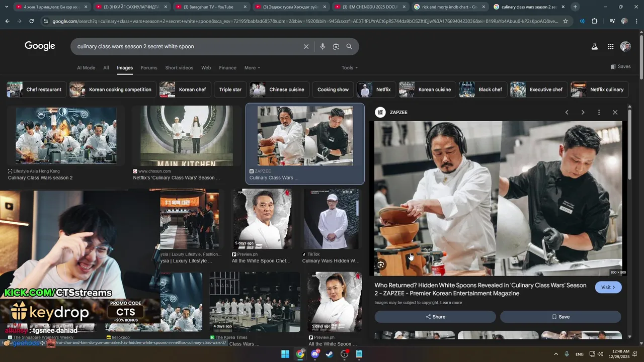View site information icon in address bar
Image resolution: width=644 pixels, height=362 pixels.
[46, 21]
